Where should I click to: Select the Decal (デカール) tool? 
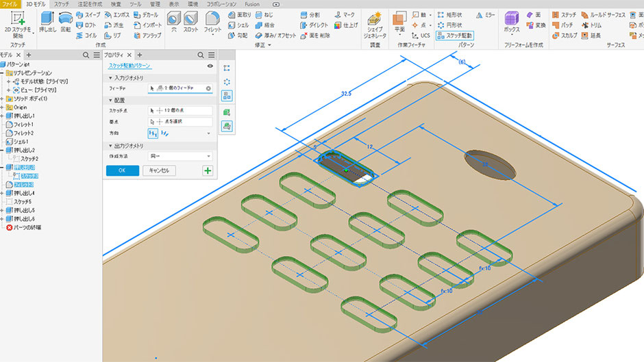pos(146,15)
